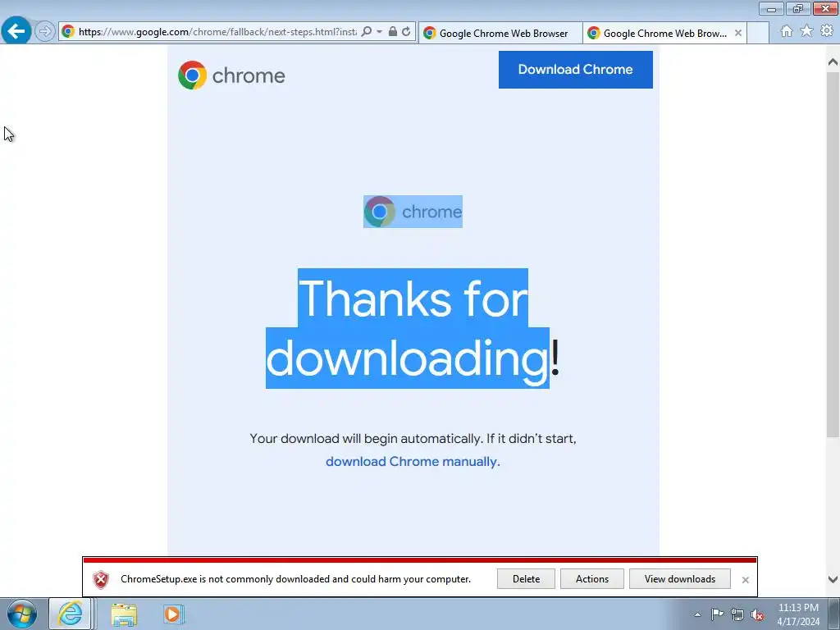
Task: Click Delete in the download warning bar
Action: [526, 579]
